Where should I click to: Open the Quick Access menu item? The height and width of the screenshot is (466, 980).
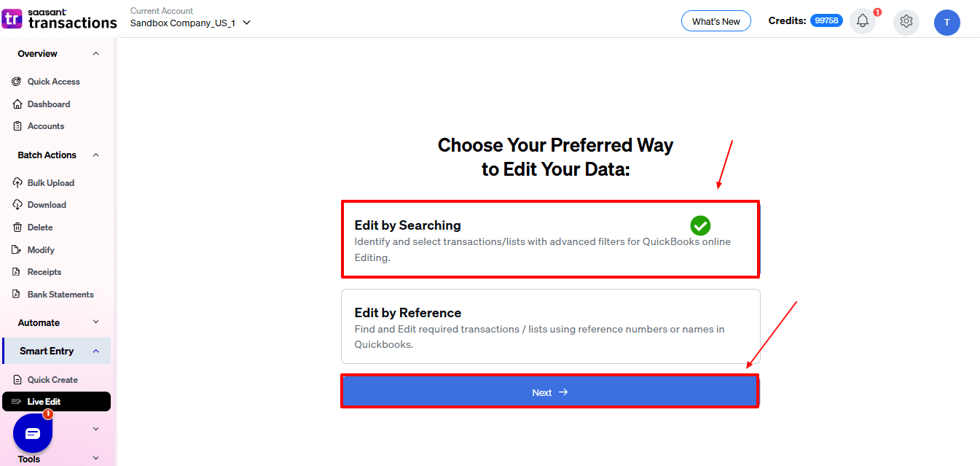click(52, 81)
